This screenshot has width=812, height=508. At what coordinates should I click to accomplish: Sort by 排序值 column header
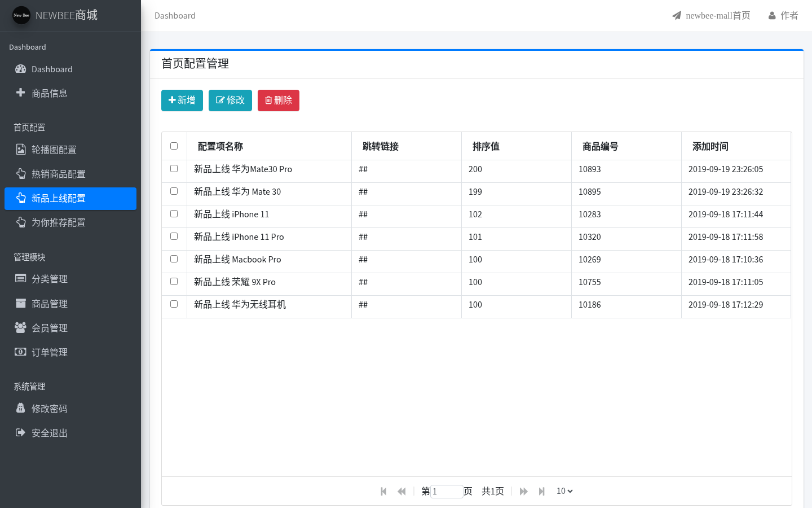coord(517,146)
